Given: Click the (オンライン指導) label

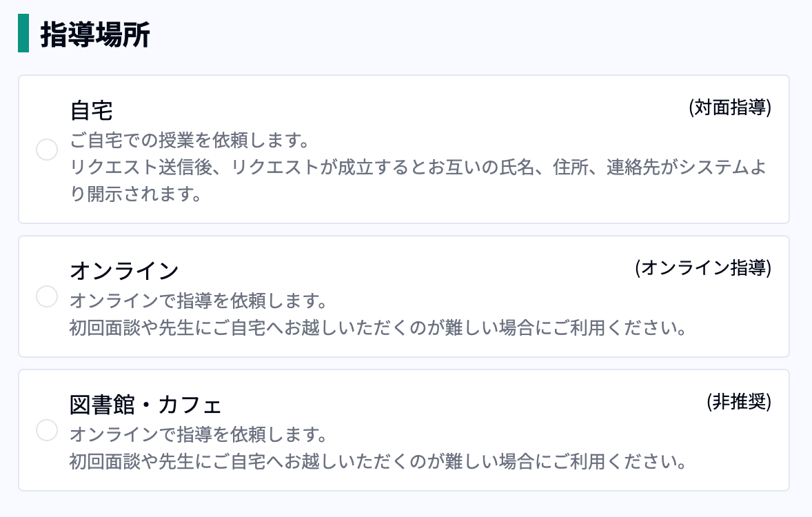Looking at the screenshot, I should pyautogui.click(x=702, y=268).
